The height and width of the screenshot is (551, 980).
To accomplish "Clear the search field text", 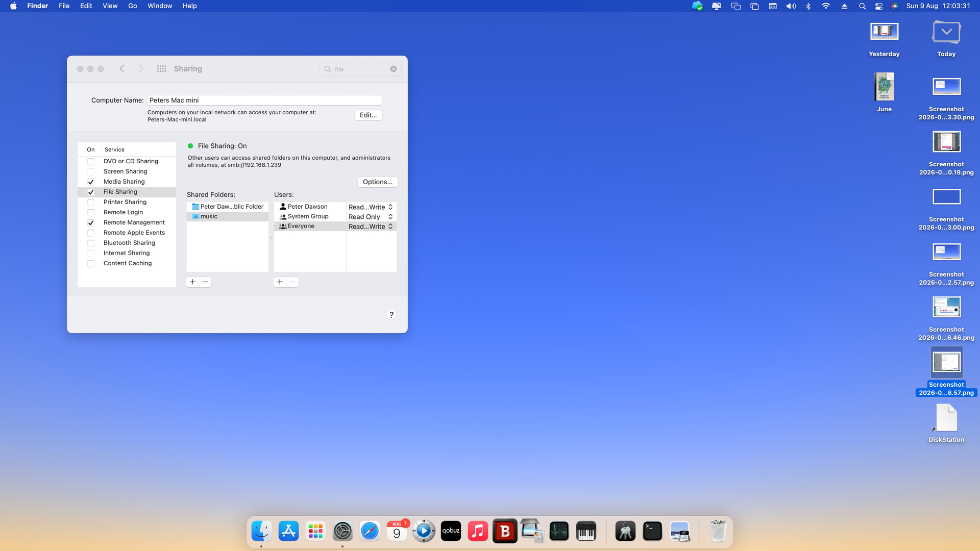I will point(394,69).
